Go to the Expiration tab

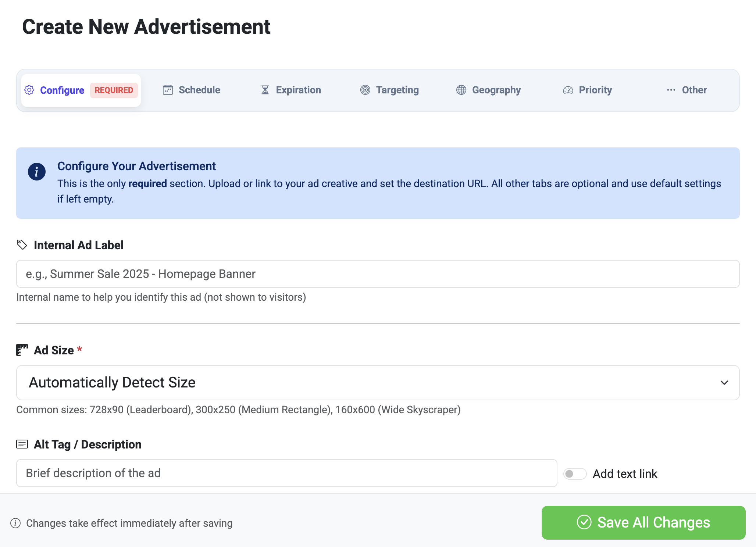tap(298, 90)
